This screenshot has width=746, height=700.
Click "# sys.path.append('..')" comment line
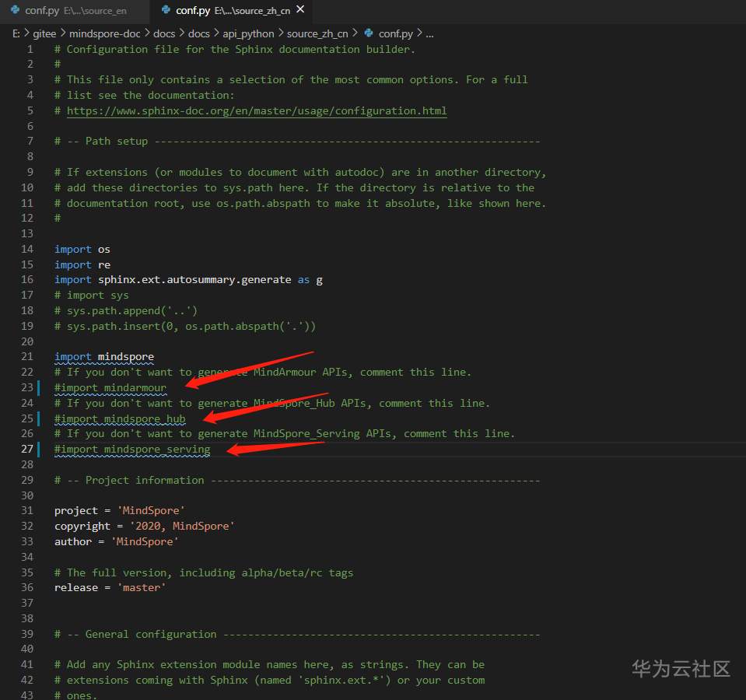pos(125,311)
